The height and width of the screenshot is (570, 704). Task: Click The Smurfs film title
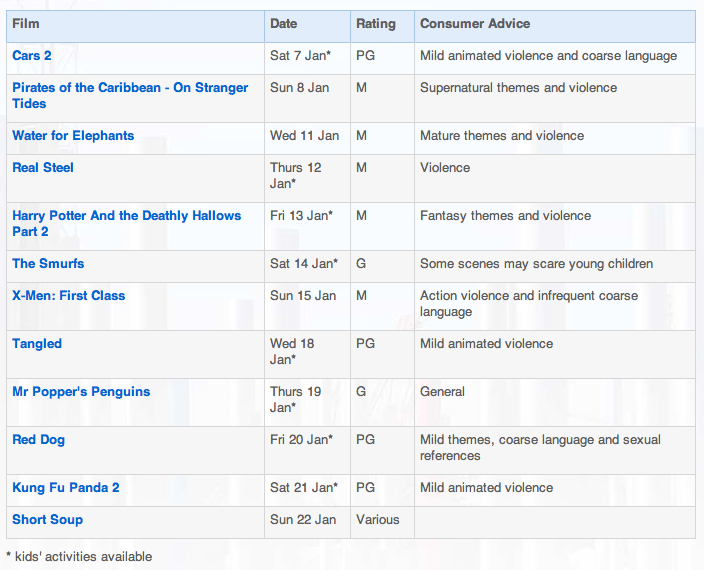48,264
